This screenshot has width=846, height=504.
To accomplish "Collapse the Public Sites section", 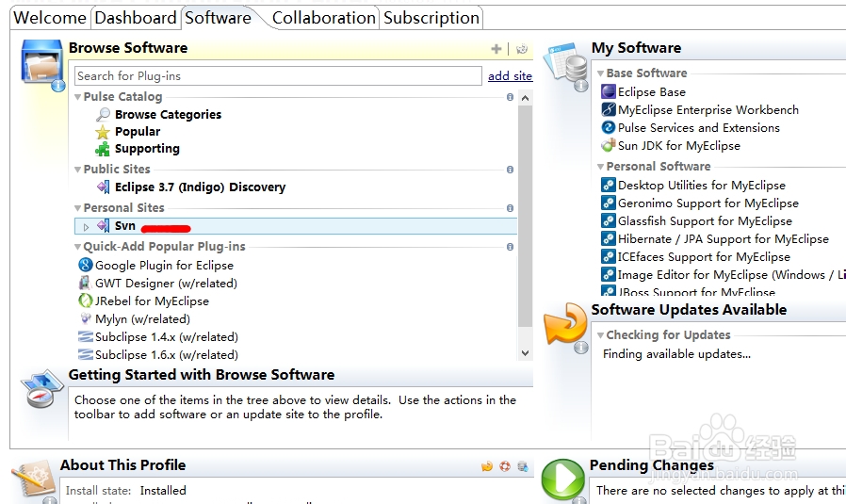I will click(x=77, y=170).
